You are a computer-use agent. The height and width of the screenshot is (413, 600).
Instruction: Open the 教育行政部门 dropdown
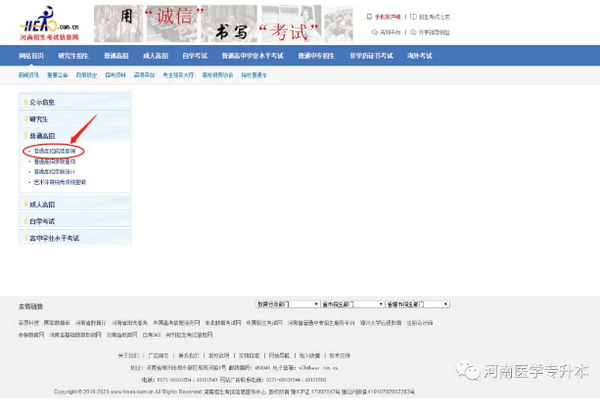coord(285,303)
